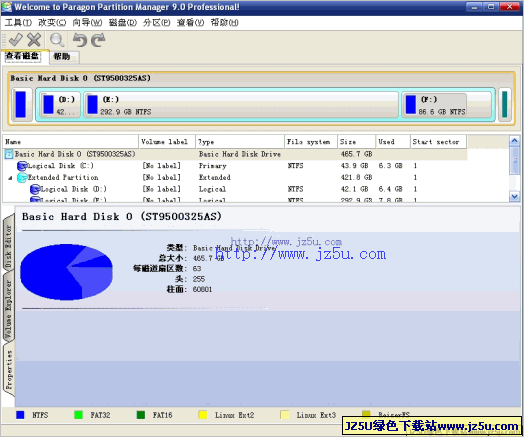Viewport: 524px width, 437px height.
Task: Sort by Type column header
Action: coord(240,142)
